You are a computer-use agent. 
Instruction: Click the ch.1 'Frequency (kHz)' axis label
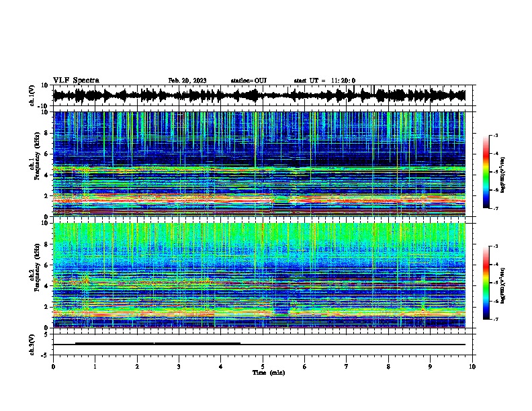click(37, 156)
